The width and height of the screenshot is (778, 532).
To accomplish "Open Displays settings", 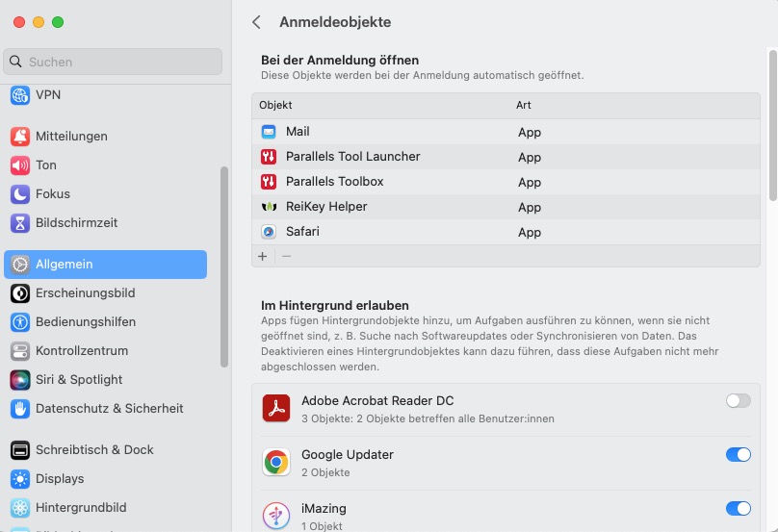I will tap(60, 478).
